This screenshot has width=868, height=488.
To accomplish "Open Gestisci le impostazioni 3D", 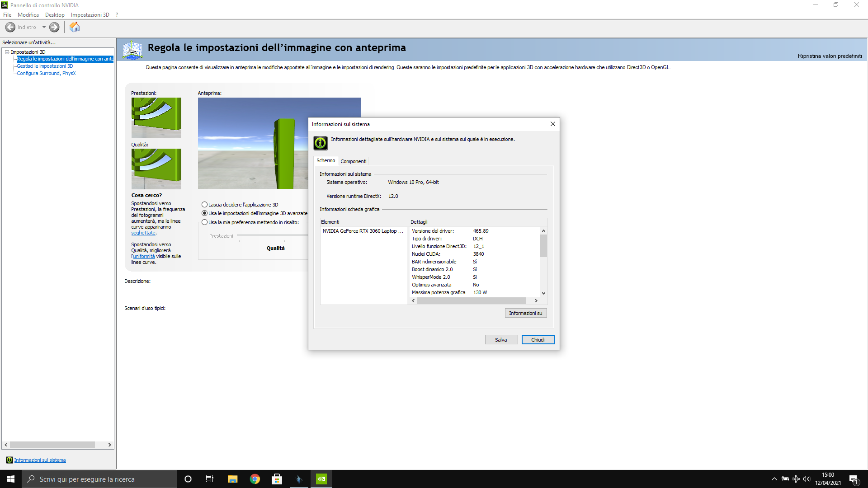I will click(x=45, y=66).
